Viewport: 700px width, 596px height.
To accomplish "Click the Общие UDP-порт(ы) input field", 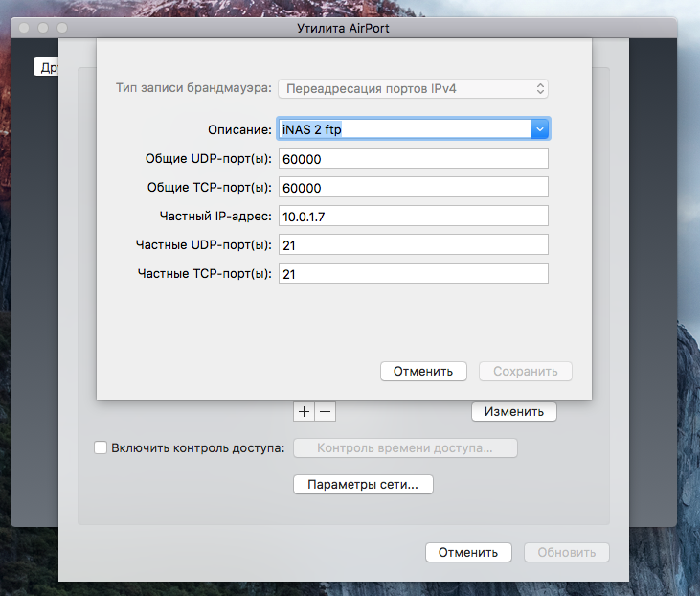I will (x=414, y=159).
